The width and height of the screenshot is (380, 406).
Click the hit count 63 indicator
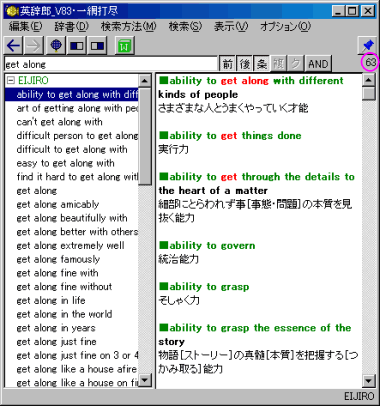coord(370,62)
